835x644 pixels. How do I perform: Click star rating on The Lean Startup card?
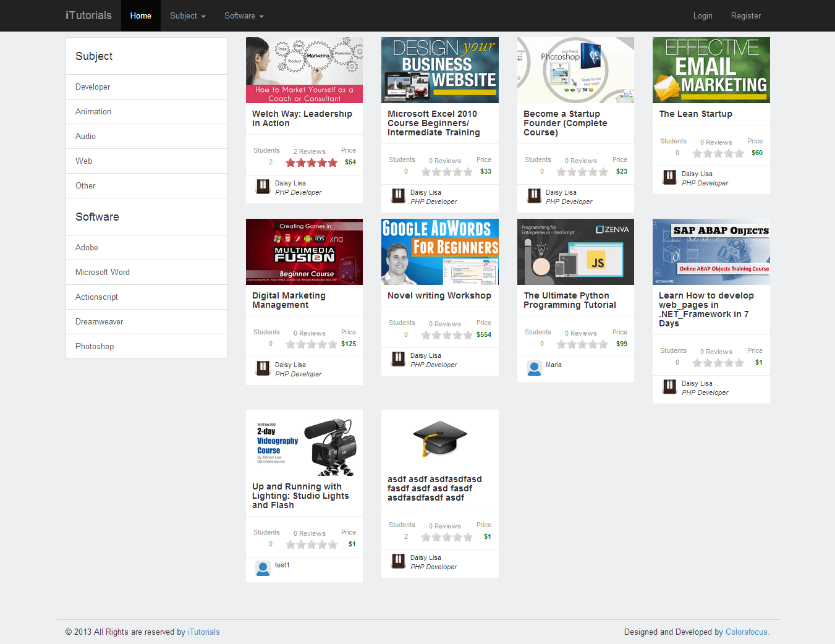(718, 153)
